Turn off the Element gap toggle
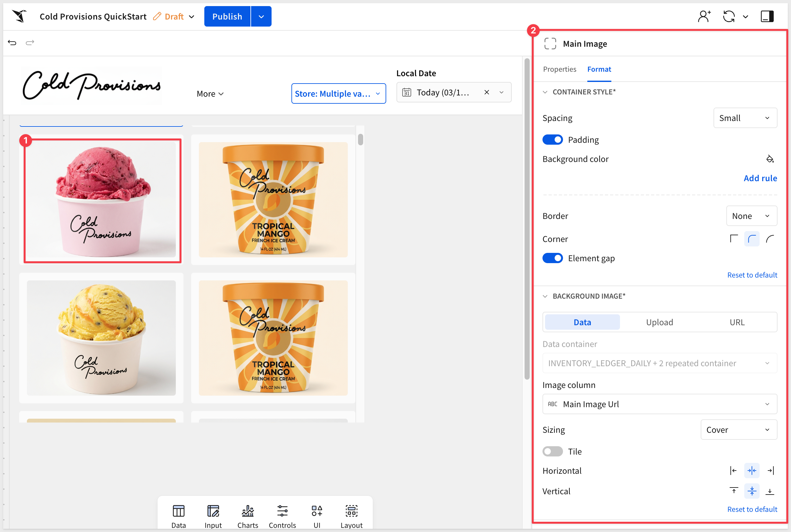 552,258
